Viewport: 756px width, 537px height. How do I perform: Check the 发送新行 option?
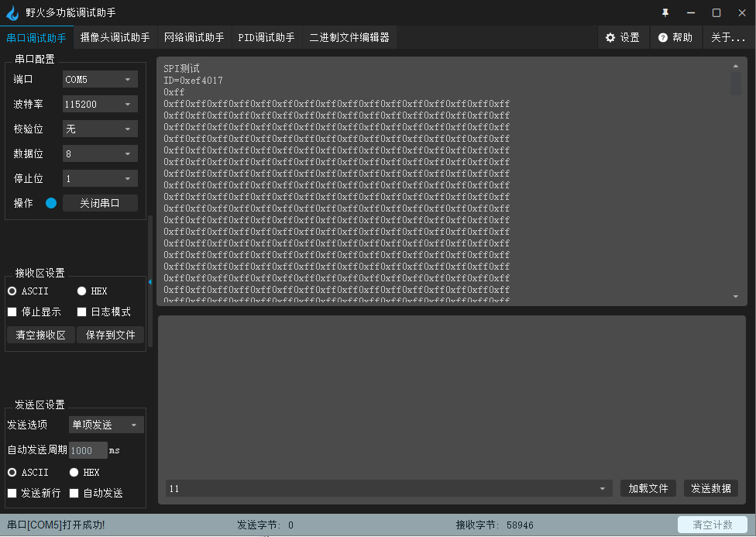tap(12, 492)
